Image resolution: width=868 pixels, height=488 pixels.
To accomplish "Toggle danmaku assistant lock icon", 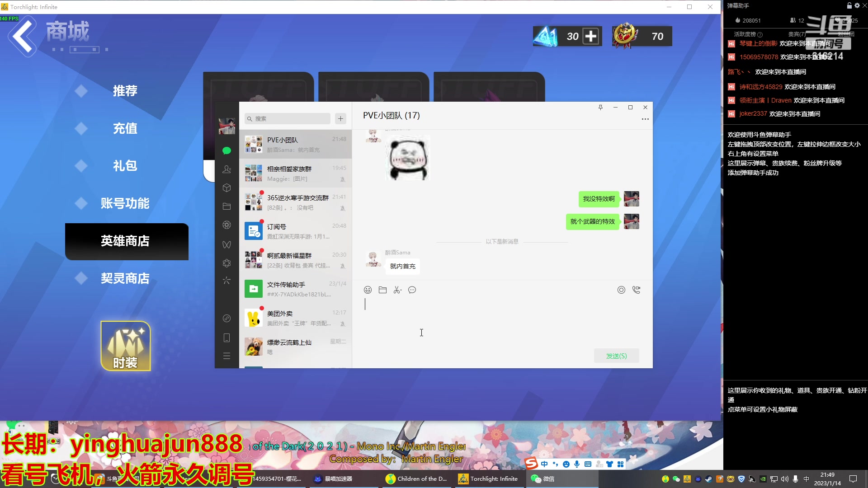I will (x=849, y=5).
